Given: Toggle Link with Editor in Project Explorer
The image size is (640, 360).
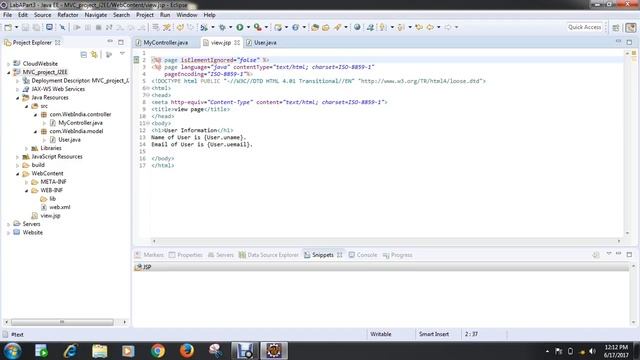Looking at the screenshot, I should (95, 54).
